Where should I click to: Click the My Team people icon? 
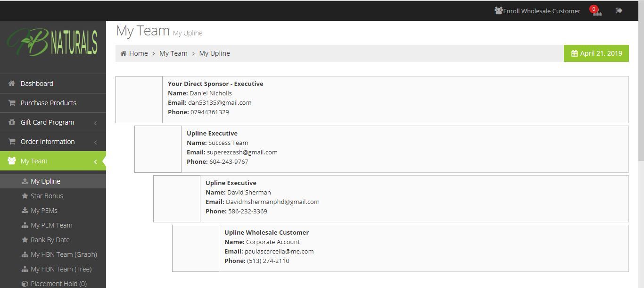pyautogui.click(x=12, y=161)
